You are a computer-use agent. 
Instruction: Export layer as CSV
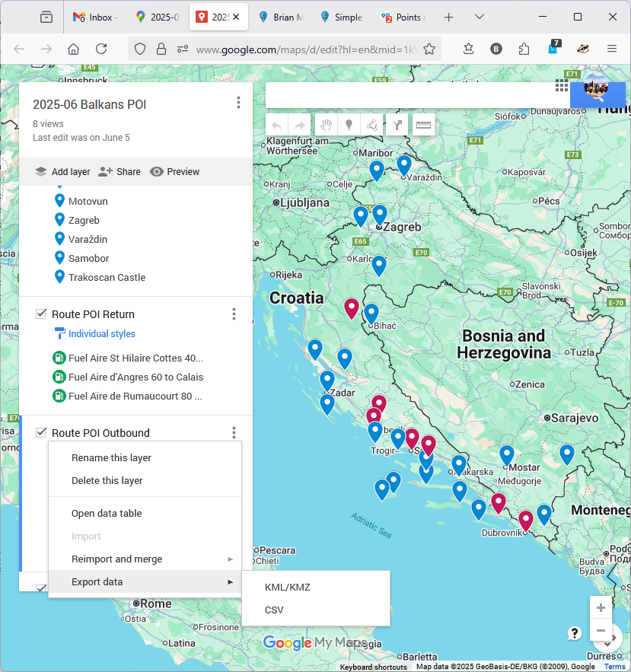pos(316,610)
